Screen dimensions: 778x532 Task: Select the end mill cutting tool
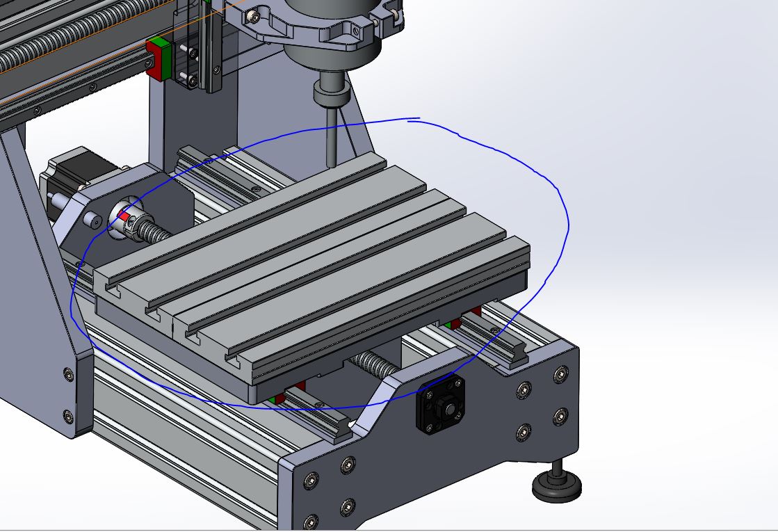332,137
